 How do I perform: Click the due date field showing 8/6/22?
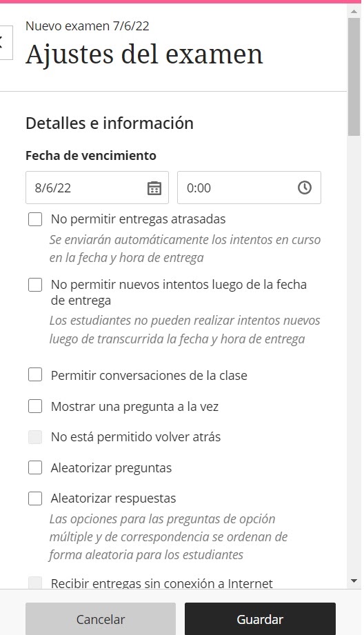[97, 188]
